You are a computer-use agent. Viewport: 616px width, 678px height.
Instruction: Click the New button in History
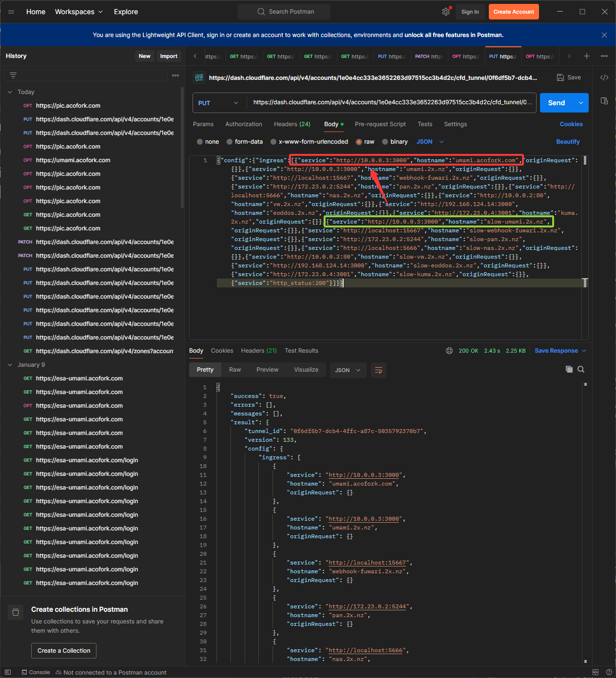(x=144, y=56)
